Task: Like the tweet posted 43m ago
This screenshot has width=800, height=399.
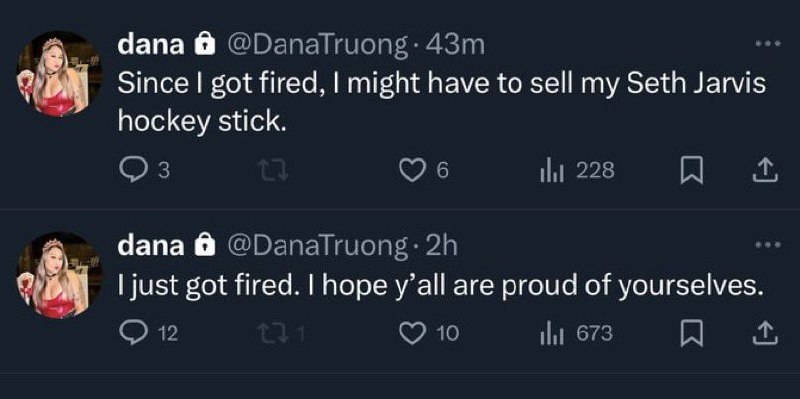Action: click(x=423, y=170)
